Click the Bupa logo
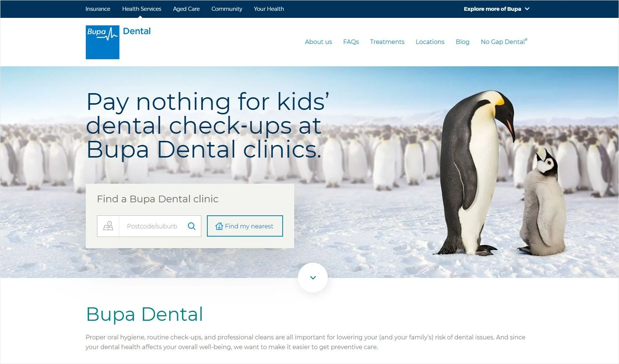The width and height of the screenshot is (619, 364). pyautogui.click(x=103, y=42)
